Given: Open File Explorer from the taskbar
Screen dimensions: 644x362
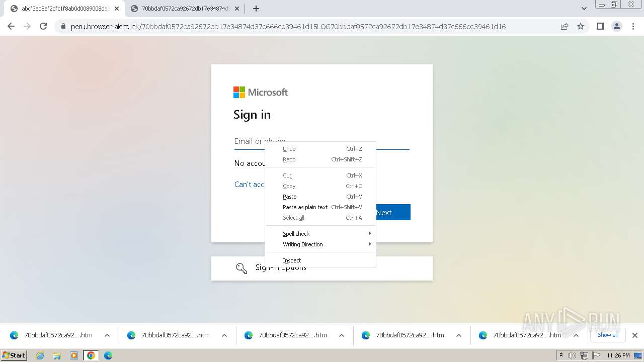Looking at the screenshot, I should (x=57, y=355).
